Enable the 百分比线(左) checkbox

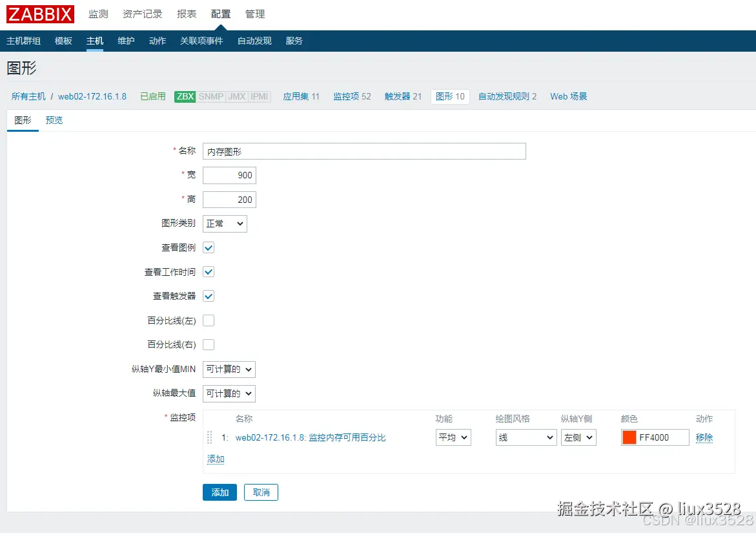208,320
